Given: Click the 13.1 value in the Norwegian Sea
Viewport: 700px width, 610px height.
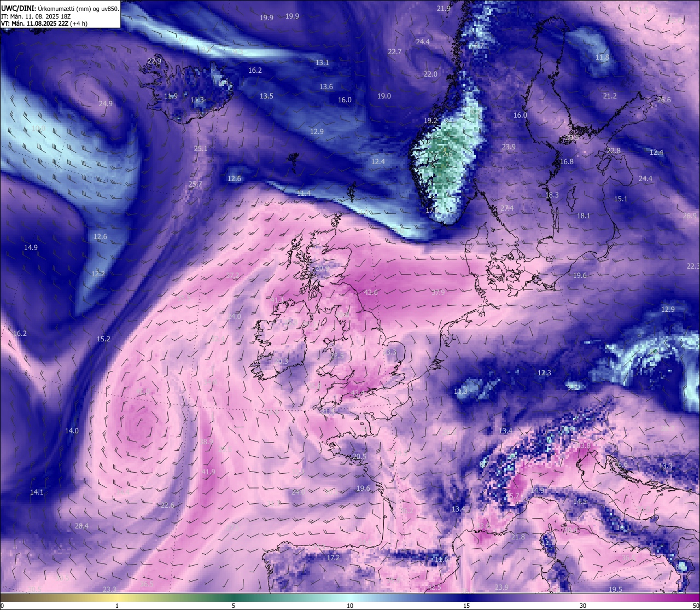Looking at the screenshot, I should pos(322,63).
